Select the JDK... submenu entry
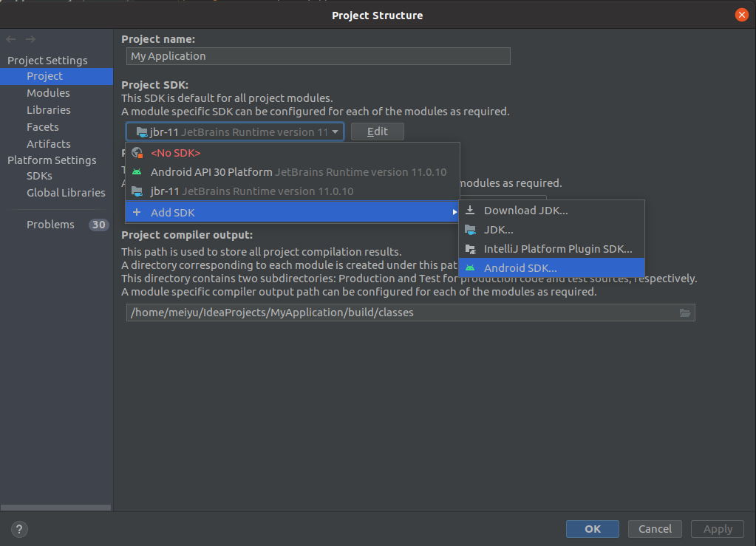756x546 pixels. (499, 230)
